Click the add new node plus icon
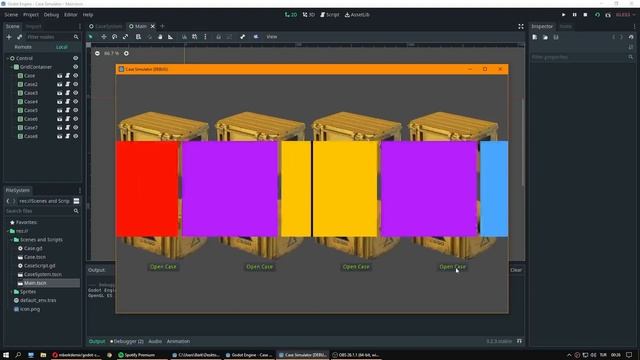 9,37
